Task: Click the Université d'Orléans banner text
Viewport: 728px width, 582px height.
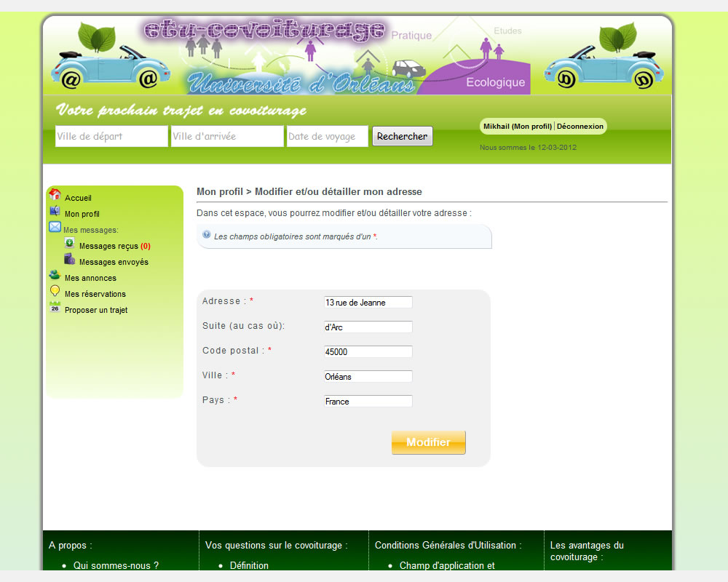Action: pos(301,84)
